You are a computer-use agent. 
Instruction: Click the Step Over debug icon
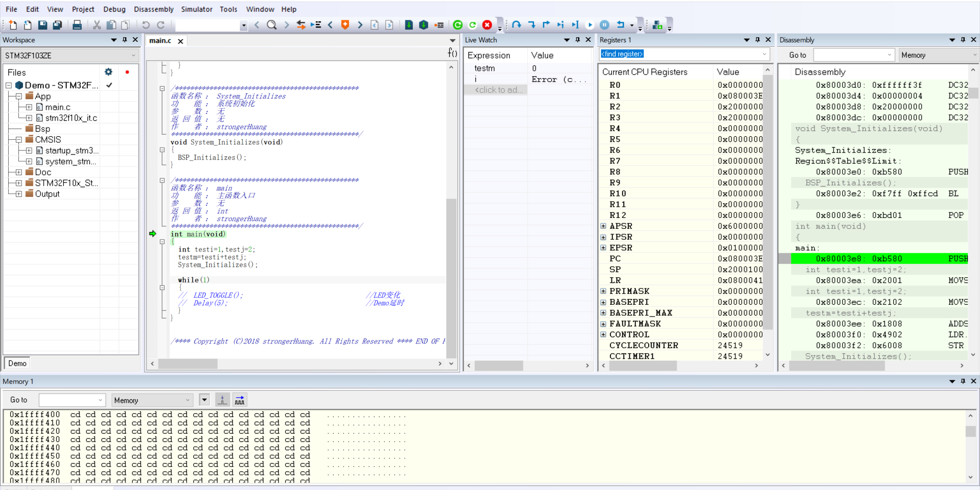[x=517, y=24]
